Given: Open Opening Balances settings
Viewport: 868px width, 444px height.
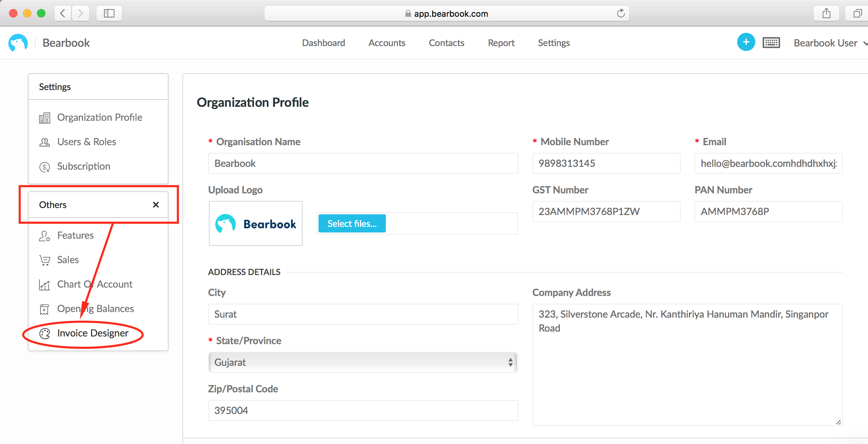Looking at the screenshot, I should (x=95, y=309).
